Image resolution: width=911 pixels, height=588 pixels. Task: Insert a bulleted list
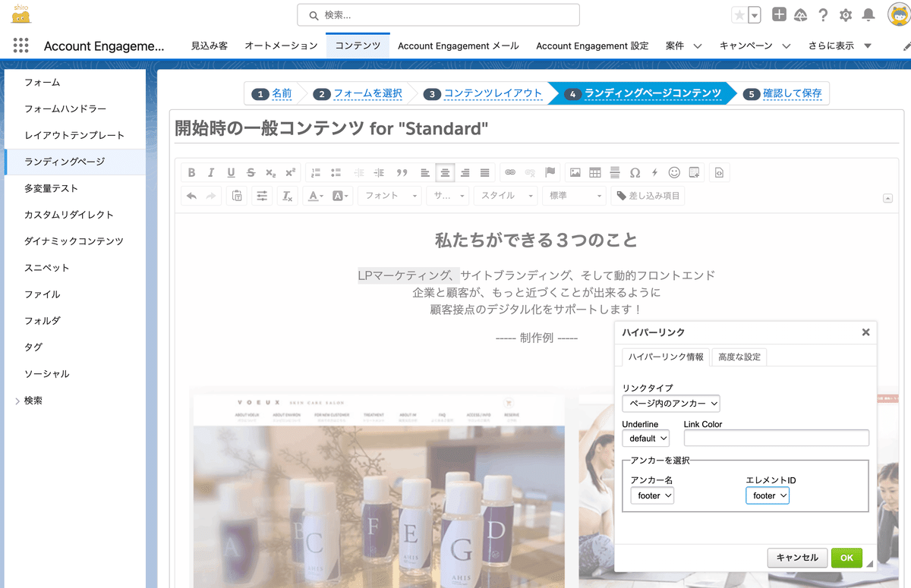point(336,172)
